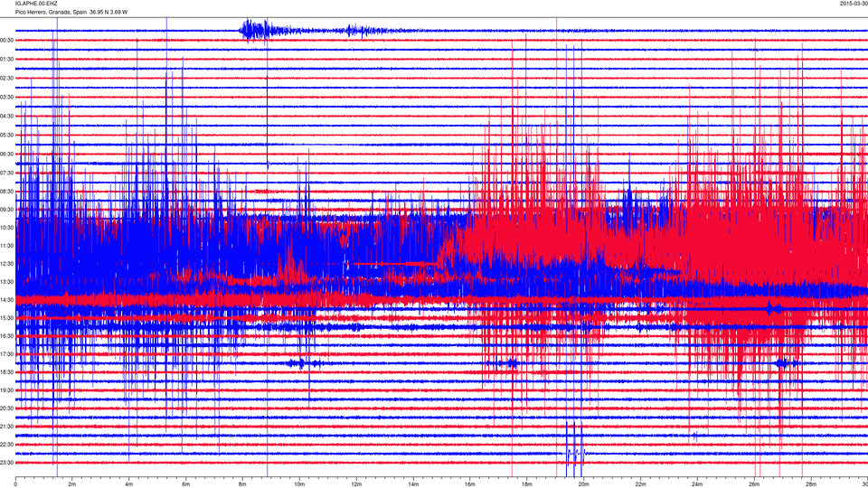Click the 18m axis label
The height and width of the screenshot is (488, 868).
(x=526, y=484)
